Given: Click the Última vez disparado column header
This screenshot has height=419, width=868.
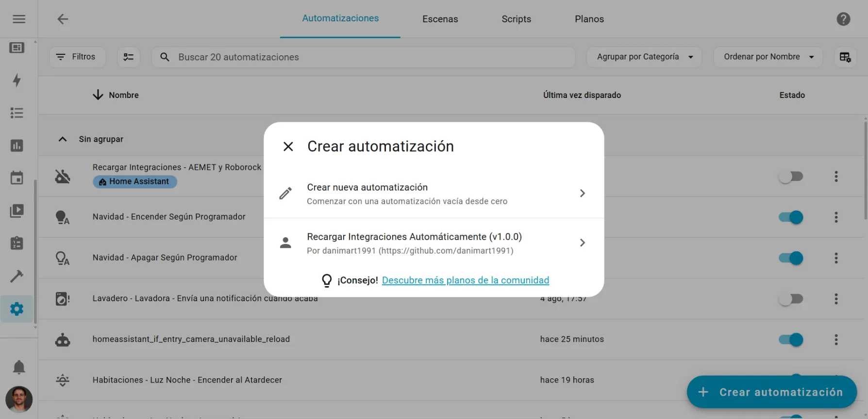Looking at the screenshot, I should 582,95.
